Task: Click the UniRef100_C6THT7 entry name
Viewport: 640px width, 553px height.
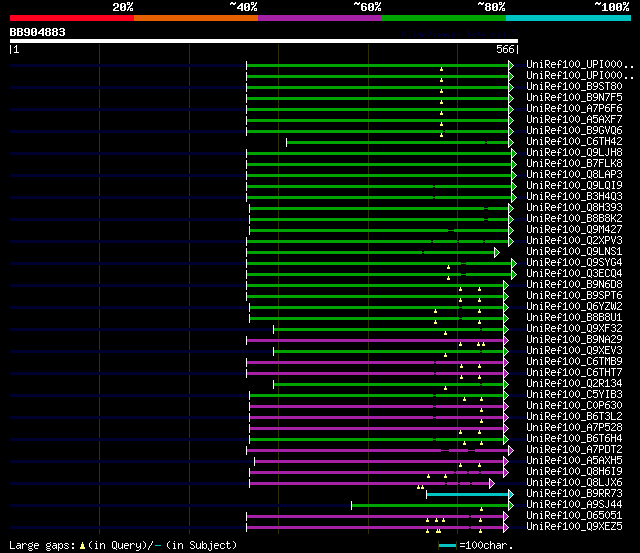Action: coord(574,373)
